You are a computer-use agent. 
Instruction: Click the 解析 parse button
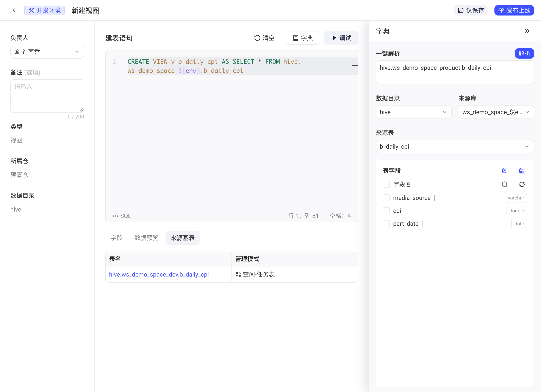pos(524,53)
